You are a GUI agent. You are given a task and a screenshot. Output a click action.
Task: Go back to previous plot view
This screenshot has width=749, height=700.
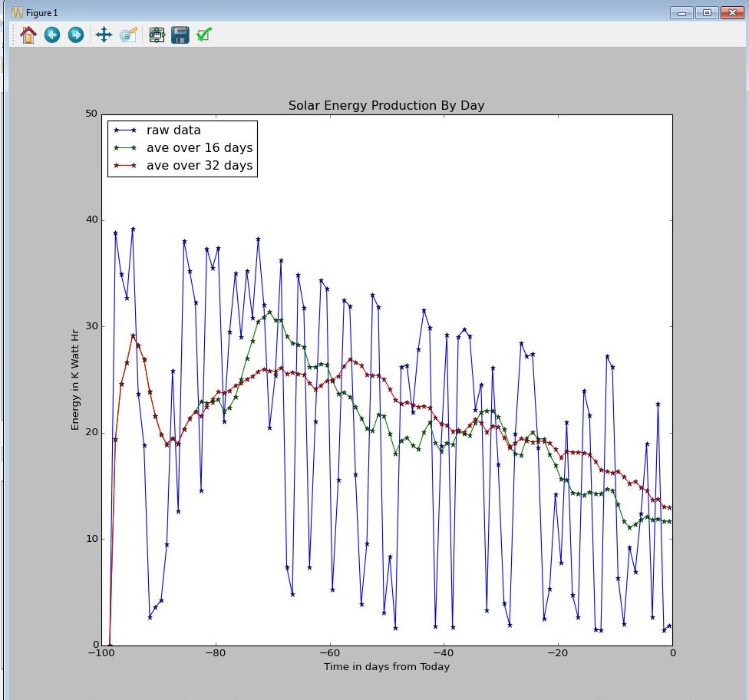coord(52,35)
